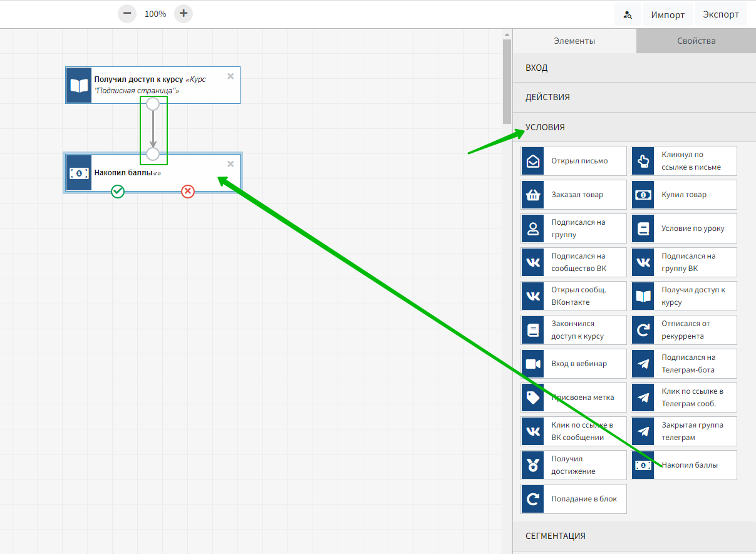Image resolution: width=756 pixels, height=554 pixels.
Task: Click the user search icon button
Action: [627, 14]
